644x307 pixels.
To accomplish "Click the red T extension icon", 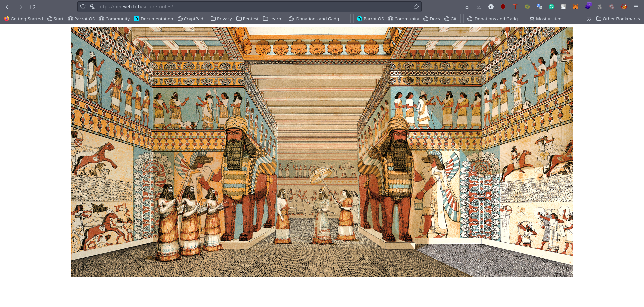I will [x=515, y=7].
